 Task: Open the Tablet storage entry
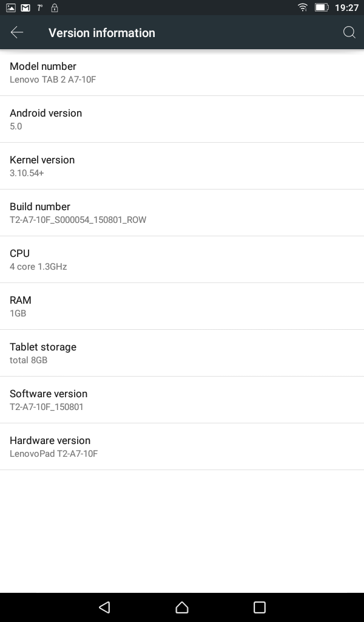click(182, 354)
